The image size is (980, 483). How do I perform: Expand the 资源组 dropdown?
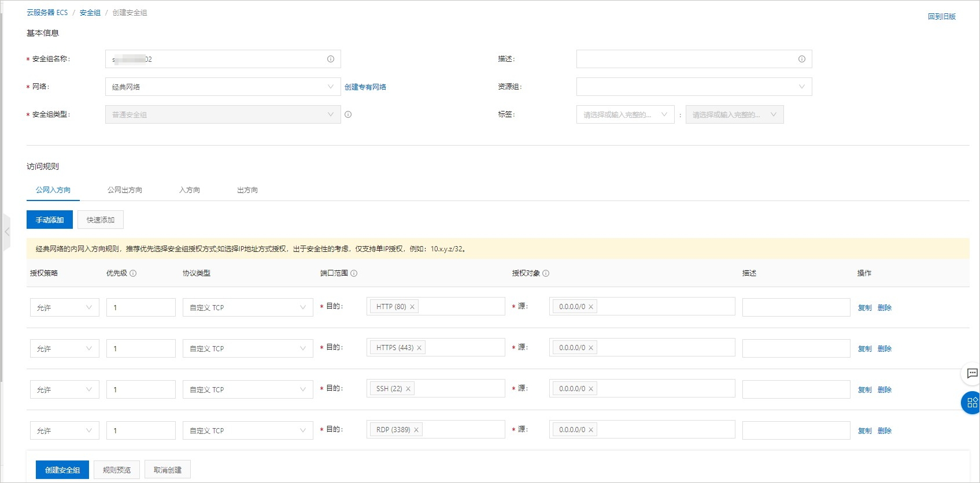694,87
